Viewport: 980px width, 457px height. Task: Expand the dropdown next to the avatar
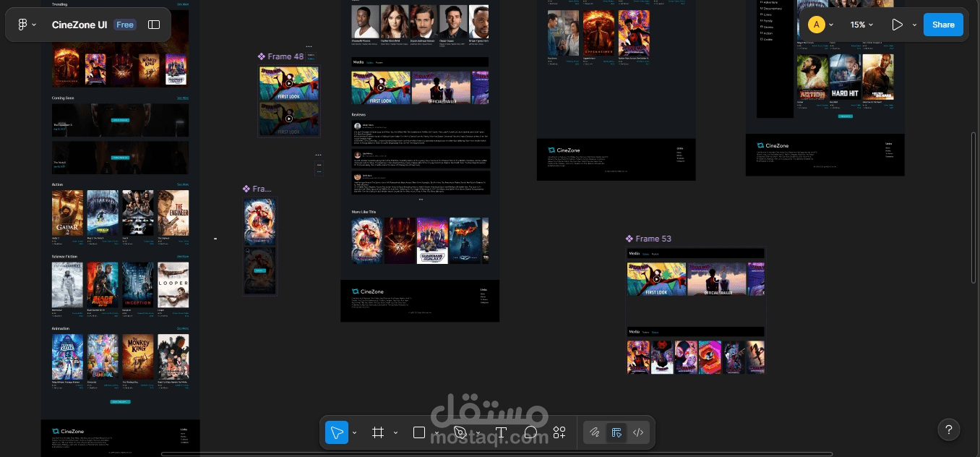(x=831, y=25)
